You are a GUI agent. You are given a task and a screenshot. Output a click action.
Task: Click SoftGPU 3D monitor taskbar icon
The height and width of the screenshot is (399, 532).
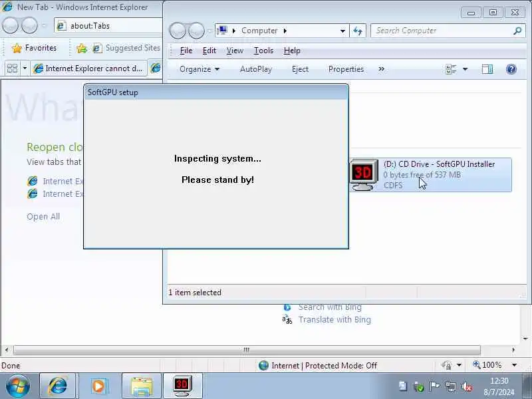[x=182, y=385]
